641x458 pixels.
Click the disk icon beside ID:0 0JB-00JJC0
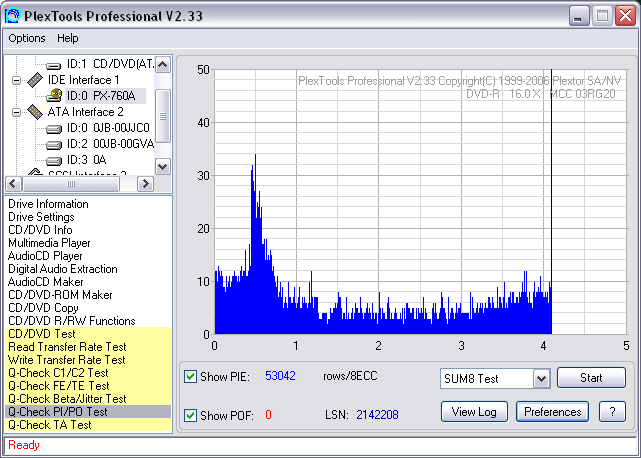(x=54, y=129)
